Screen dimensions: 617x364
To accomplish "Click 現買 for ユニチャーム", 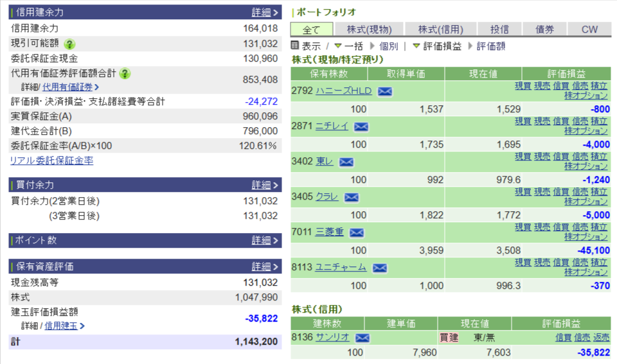I will click(x=523, y=263).
